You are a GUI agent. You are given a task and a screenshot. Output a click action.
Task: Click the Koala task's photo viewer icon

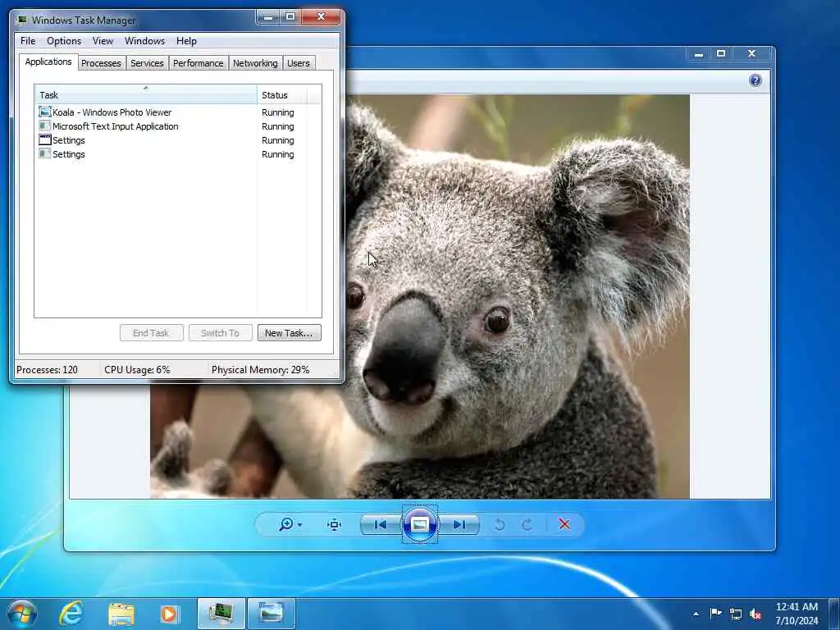(x=45, y=112)
